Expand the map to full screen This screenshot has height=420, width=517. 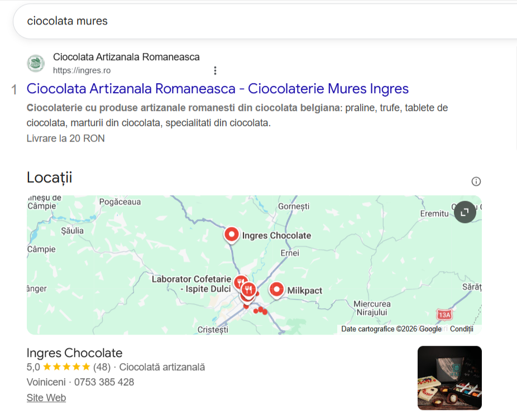tap(465, 212)
